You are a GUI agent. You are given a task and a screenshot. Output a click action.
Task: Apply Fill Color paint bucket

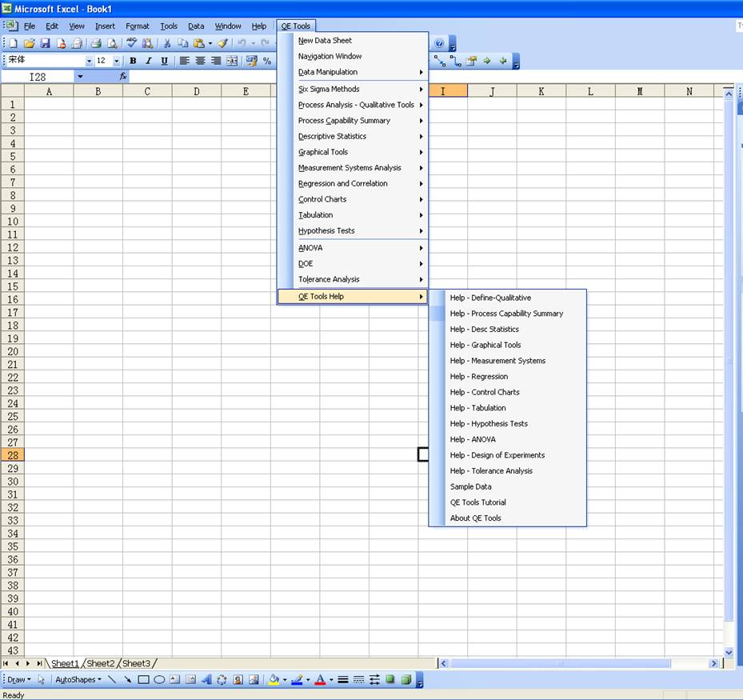pyautogui.click(x=274, y=680)
